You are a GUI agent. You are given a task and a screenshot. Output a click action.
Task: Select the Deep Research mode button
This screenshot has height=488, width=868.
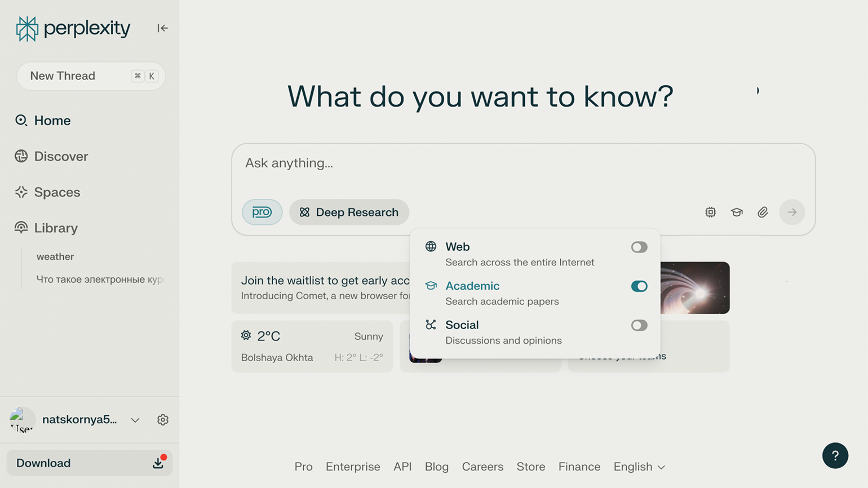point(349,212)
